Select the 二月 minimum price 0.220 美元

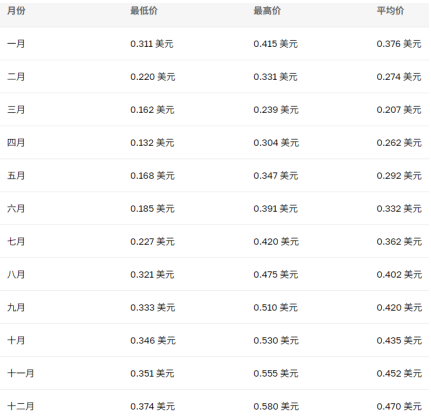pyautogui.click(x=153, y=77)
